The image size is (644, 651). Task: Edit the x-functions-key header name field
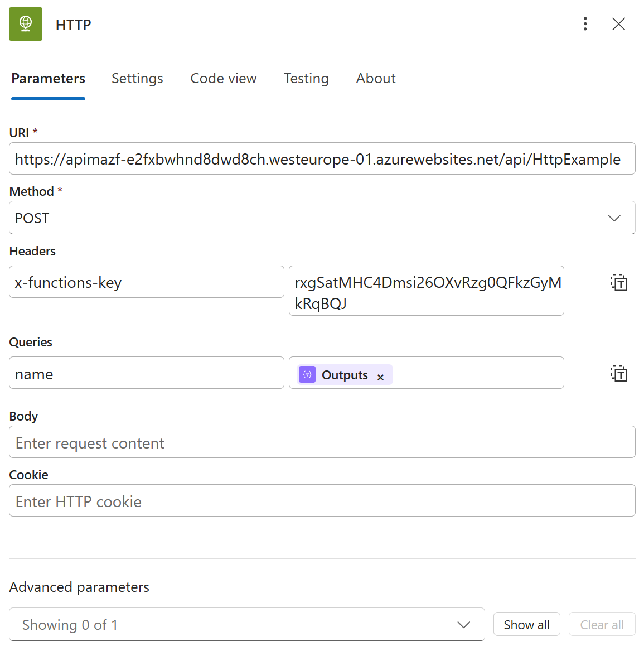pos(146,282)
